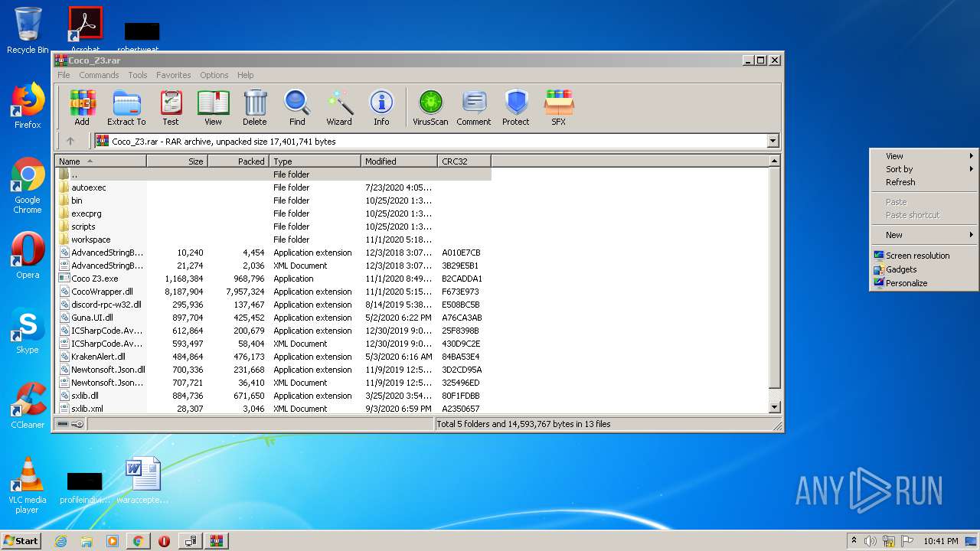Select Guna.UI.dll file

pyautogui.click(x=273, y=318)
